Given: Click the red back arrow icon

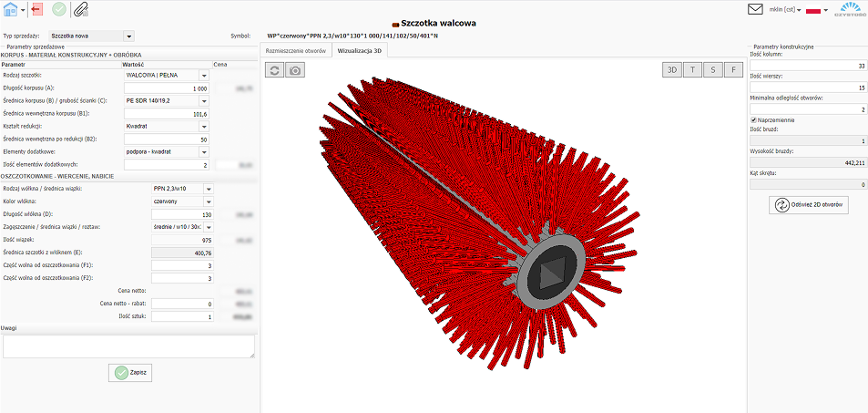Looking at the screenshot, I should pyautogui.click(x=37, y=9).
